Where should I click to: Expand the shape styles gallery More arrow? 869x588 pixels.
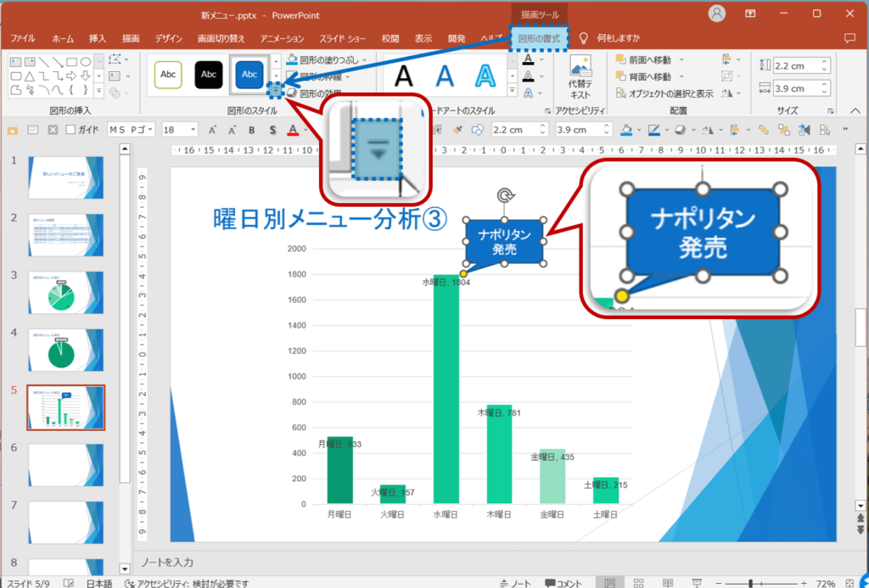point(276,89)
